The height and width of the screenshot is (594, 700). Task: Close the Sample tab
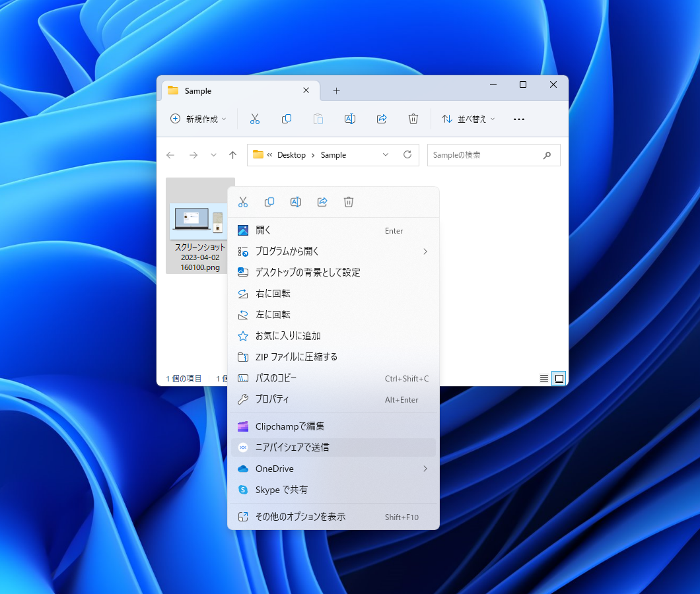[306, 90]
